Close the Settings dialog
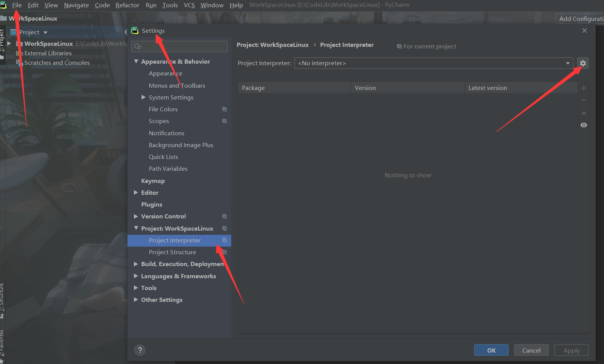The height and width of the screenshot is (364, 604). click(584, 30)
